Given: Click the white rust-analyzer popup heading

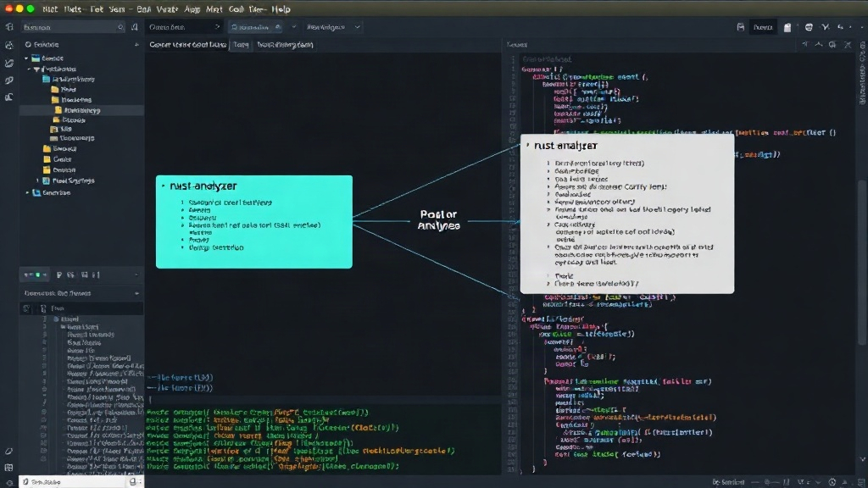Looking at the screenshot, I should pos(565,146).
